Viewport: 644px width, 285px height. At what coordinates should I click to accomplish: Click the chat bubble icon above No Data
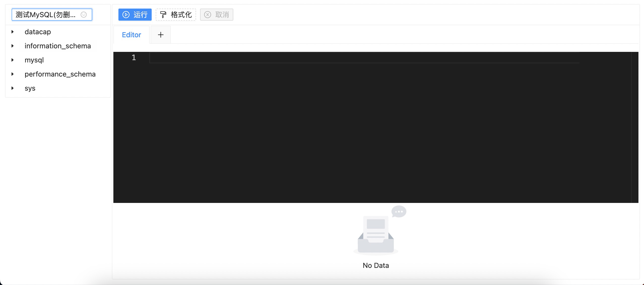399,211
